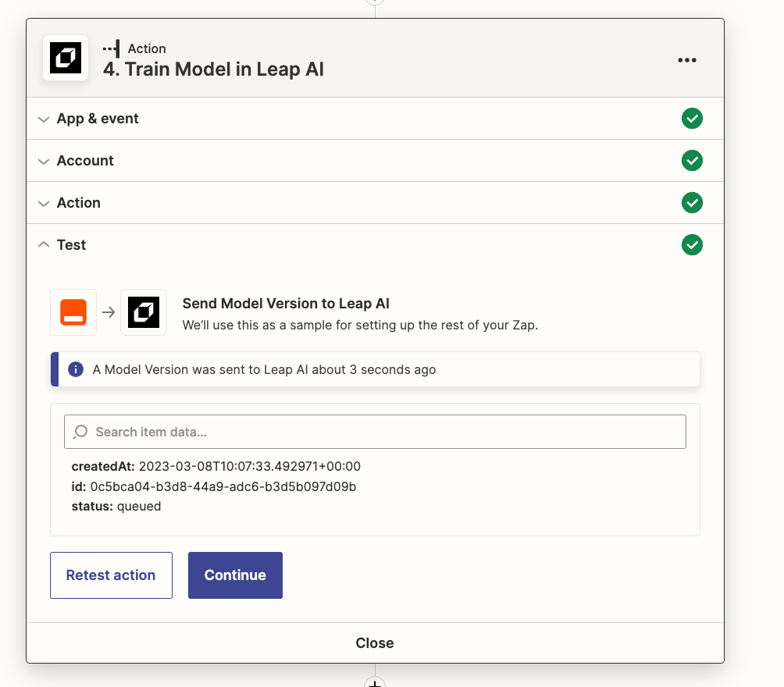
Task: Collapse the Test section
Action: (43, 245)
